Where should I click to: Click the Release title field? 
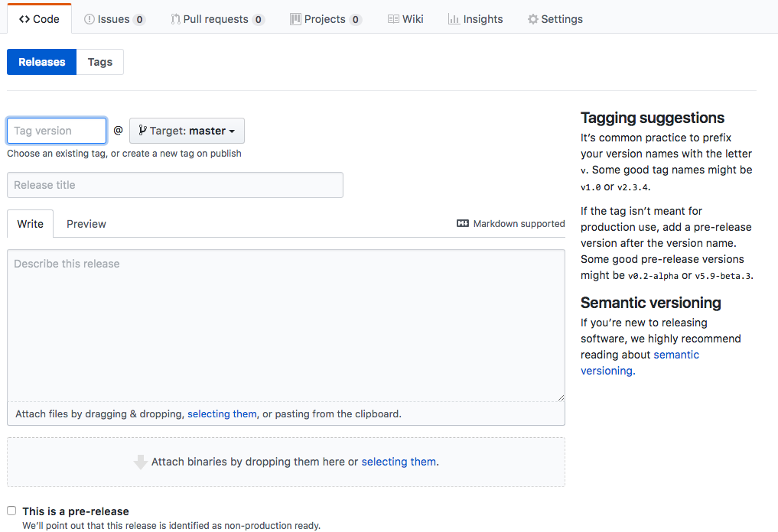(x=175, y=185)
